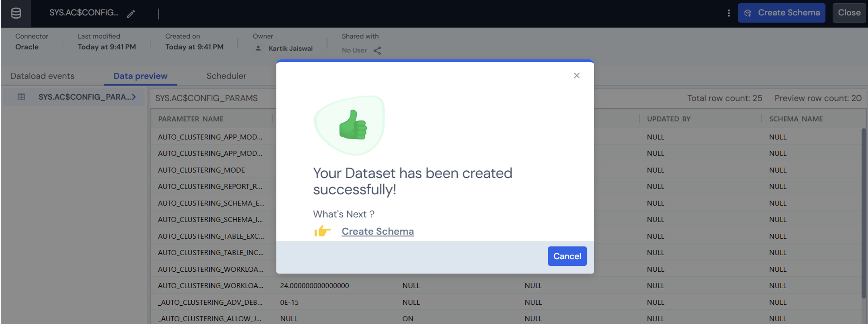The image size is (868, 324).
Task: Close the success dialog with X icon
Action: 577,76
